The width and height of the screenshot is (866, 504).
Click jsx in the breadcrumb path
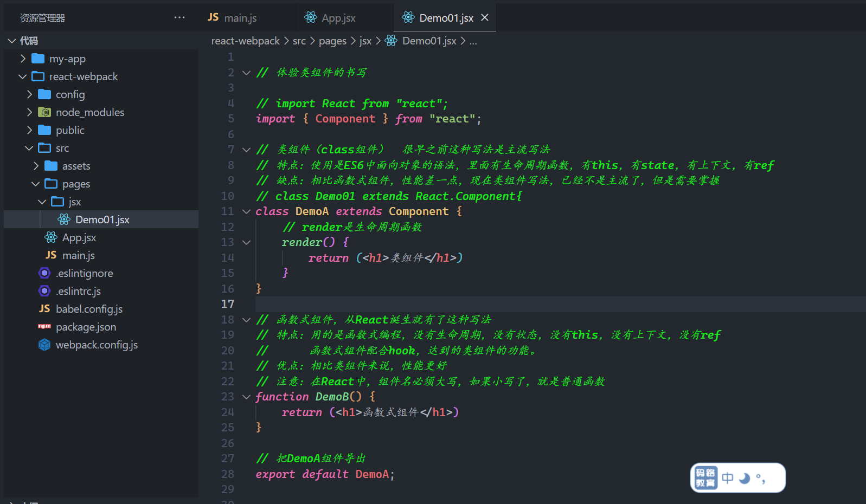pos(365,41)
